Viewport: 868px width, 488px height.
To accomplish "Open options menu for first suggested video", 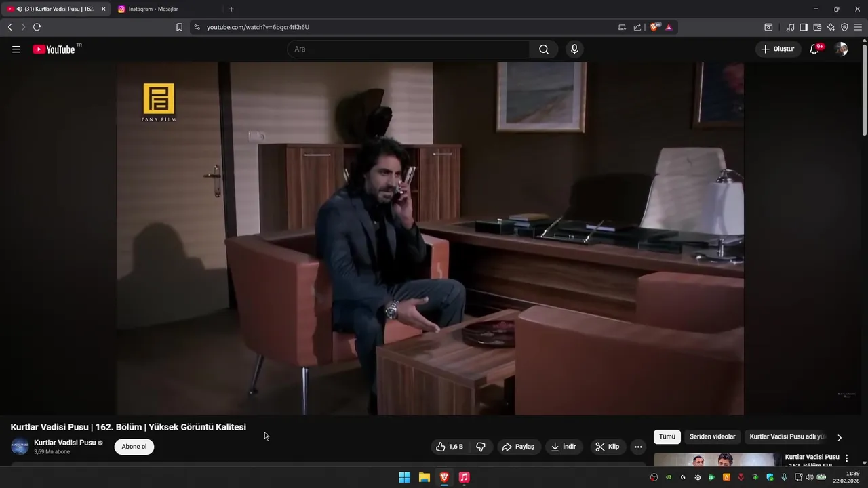I will click(846, 458).
